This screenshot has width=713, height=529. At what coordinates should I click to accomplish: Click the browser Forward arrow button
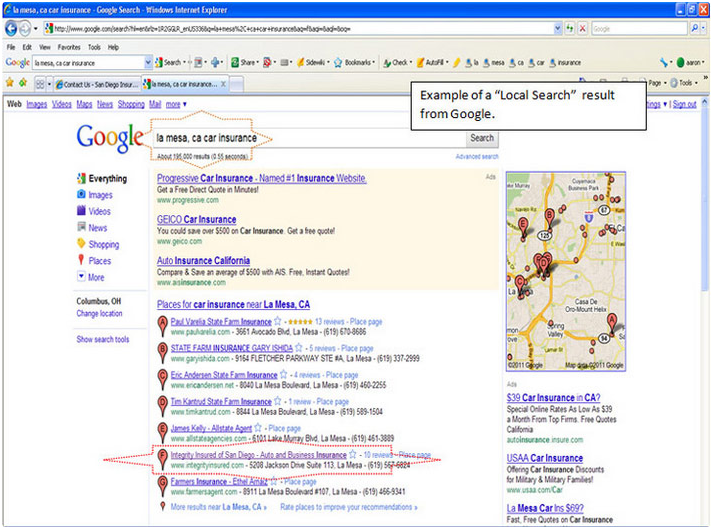25,29
